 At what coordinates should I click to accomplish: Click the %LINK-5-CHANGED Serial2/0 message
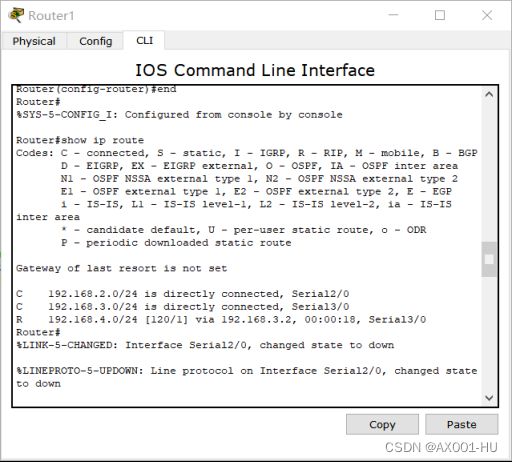pyautogui.click(x=205, y=345)
